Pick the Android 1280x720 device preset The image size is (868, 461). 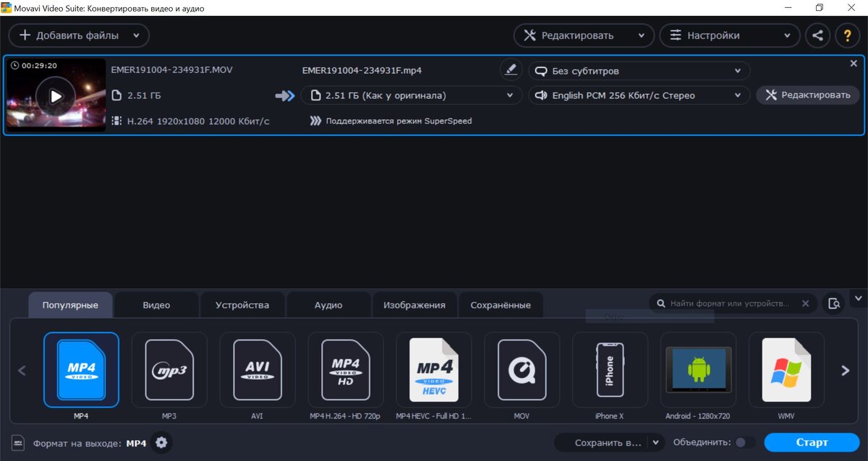[698, 370]
